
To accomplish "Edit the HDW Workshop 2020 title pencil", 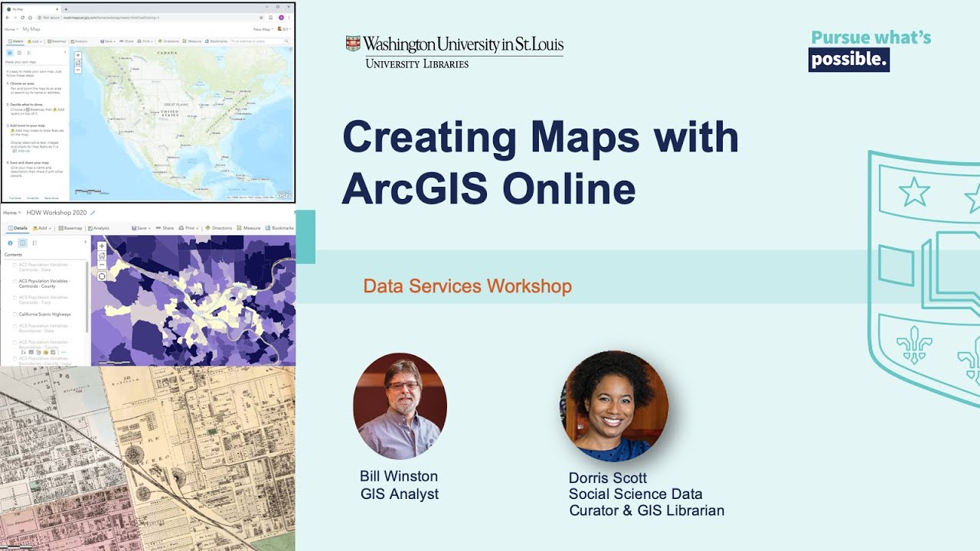I will [93, 213].
